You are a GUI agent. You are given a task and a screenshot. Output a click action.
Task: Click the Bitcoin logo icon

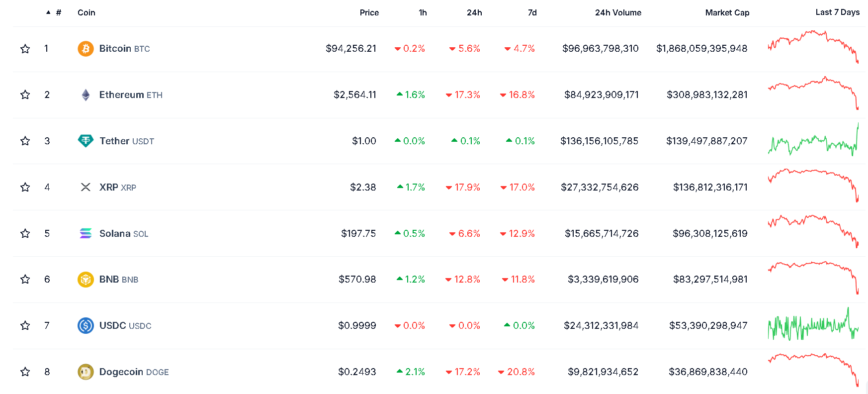86,49
